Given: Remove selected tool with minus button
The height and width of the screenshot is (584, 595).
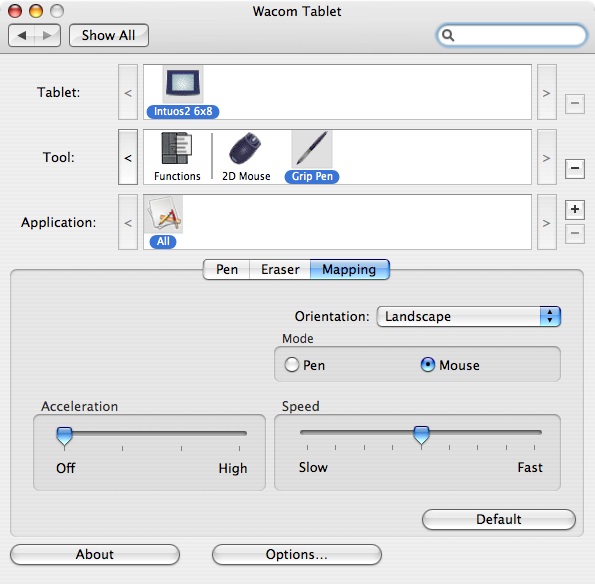Looking at the screenshot, I should click(575, 168).
